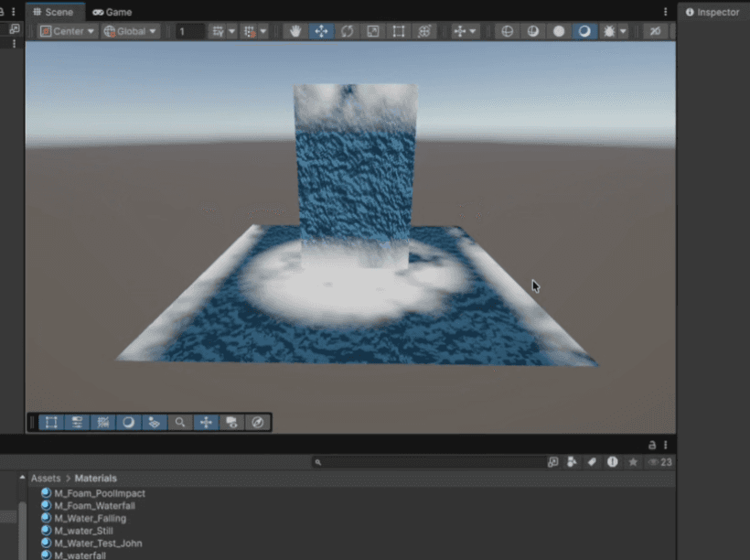The width and height of the screenshot is (750, 560).
Task: Open the debug draw mode dropdown arrow
Action: tap(623, 32)
